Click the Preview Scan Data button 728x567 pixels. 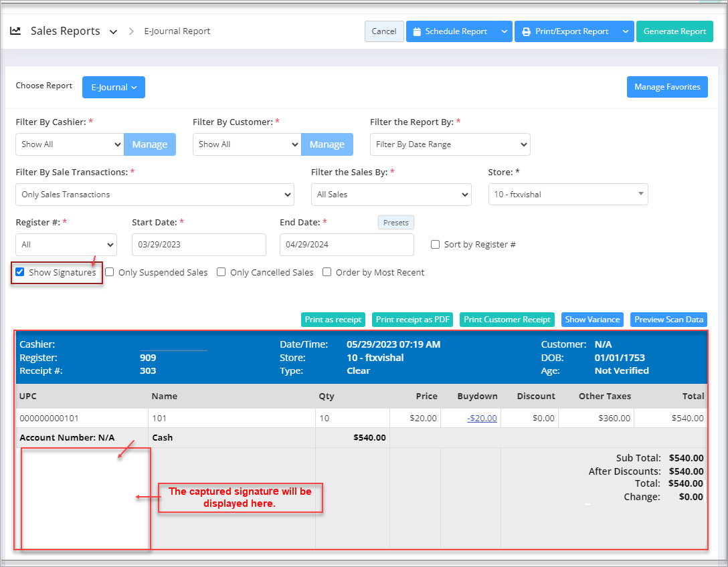[x=668, y=320]
